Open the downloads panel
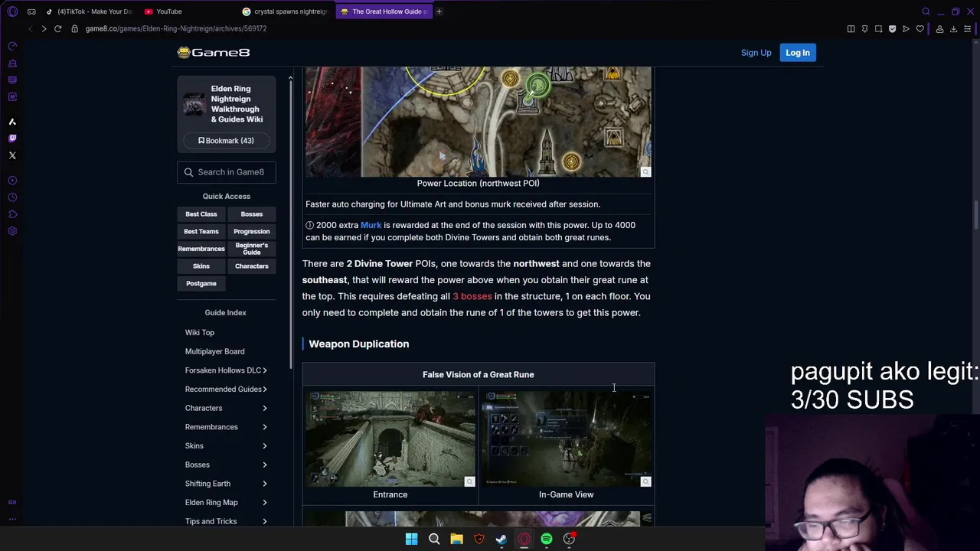This screenshot has height=551, width=980. click(x=953, y=29)
